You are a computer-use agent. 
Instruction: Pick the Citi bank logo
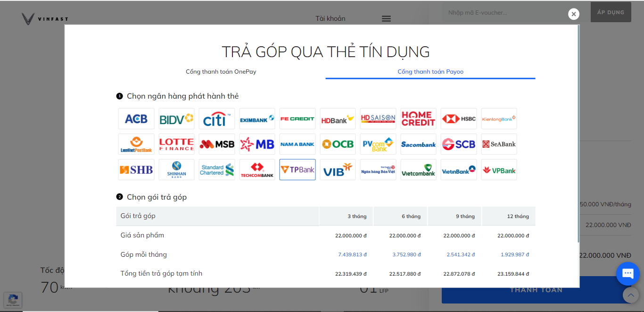217,119
